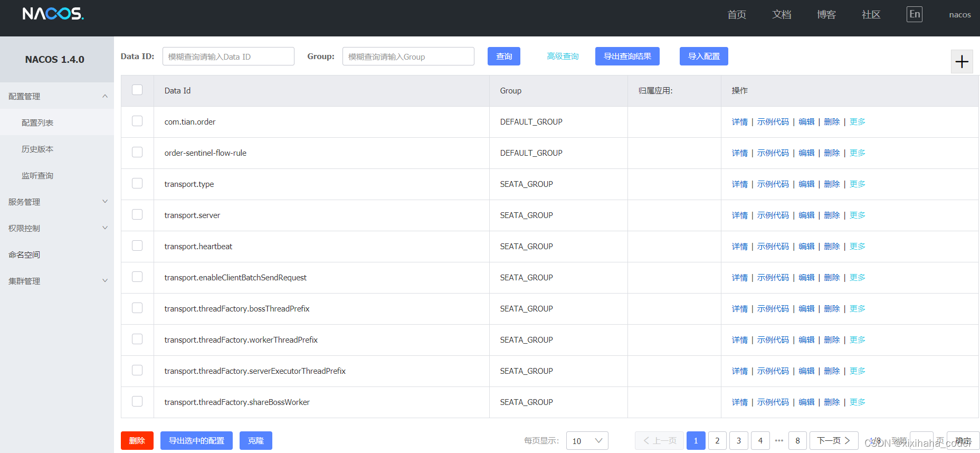
Task: Check the bossThreadPrefix row checkbox
Action: [137, 308]
